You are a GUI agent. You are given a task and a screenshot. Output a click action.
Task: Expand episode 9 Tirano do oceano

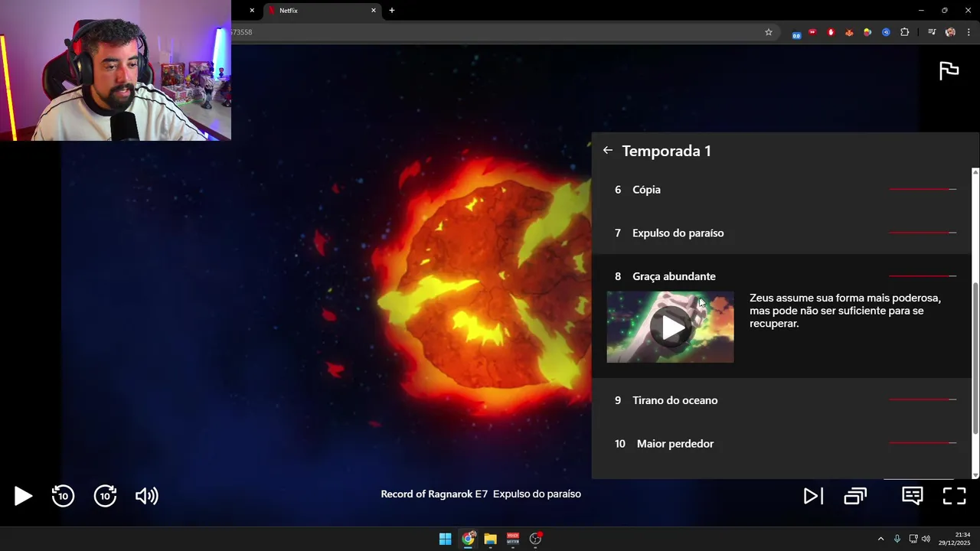pyautogui.click(x=781, y=400)
